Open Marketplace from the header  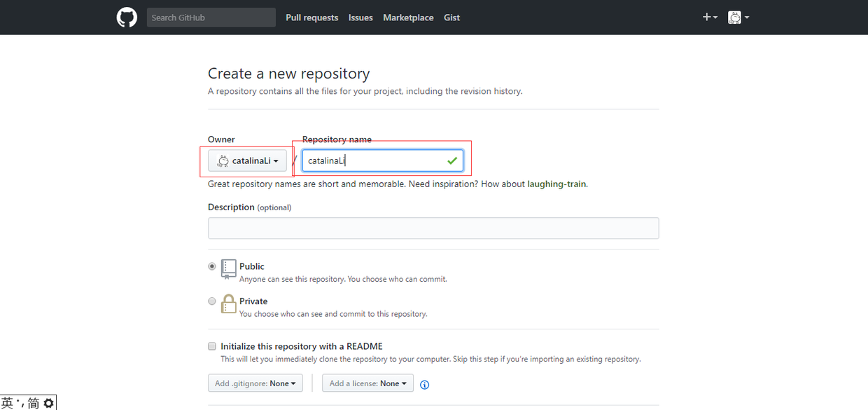pyautogui.click(x=408, y=18)
